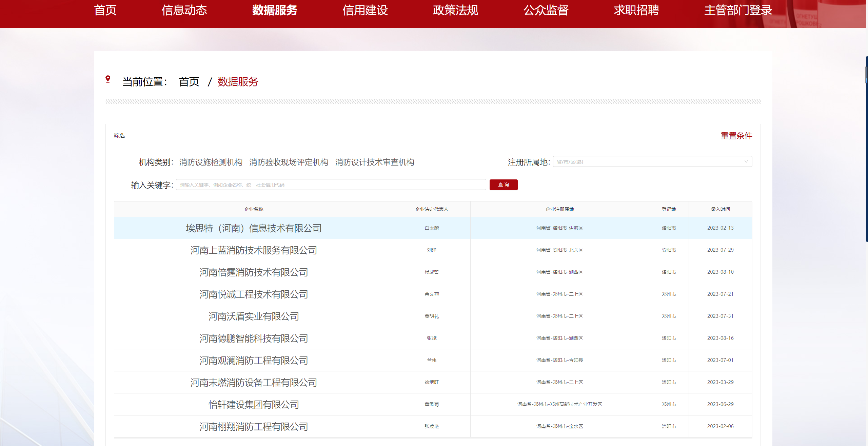
Task: Click the 企业法定代表人 column header
Action: point(432,209)
